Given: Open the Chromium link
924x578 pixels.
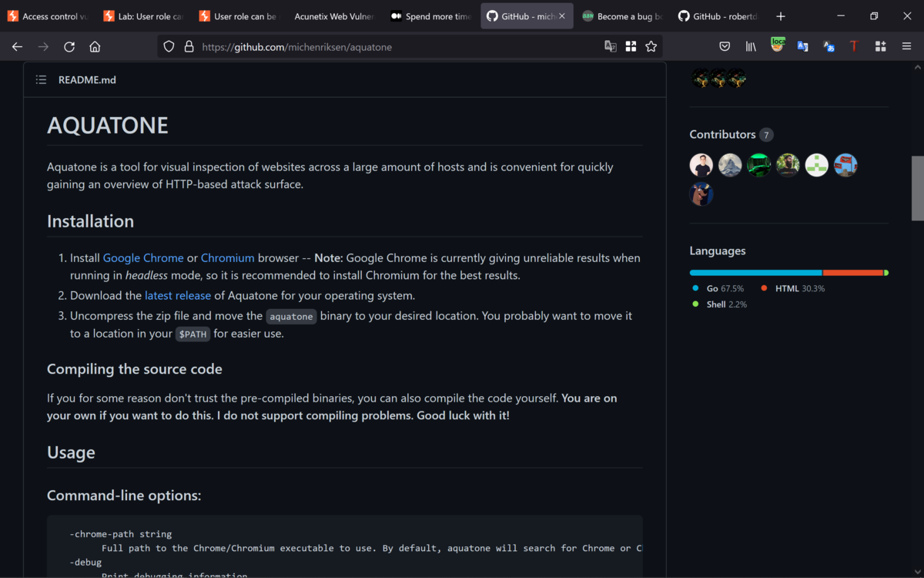Looking at the screenshot, I should 228,258.
